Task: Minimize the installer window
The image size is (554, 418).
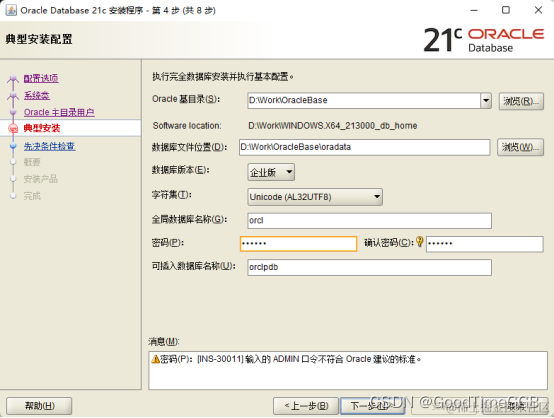Action: click(474, 10)
